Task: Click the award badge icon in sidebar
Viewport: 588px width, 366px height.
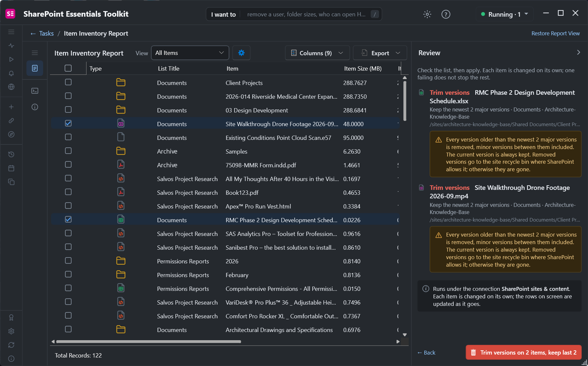Action: pos(11,317)
